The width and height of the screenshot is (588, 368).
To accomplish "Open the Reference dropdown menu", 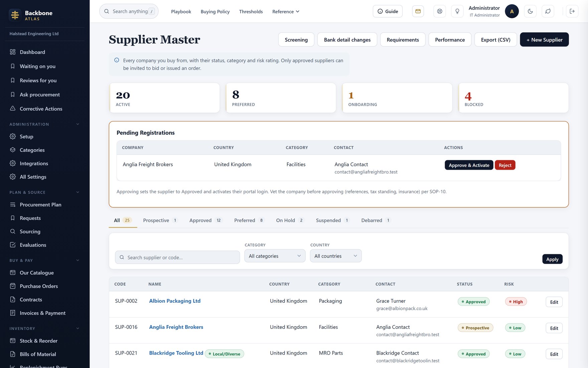I will point(286,11).
